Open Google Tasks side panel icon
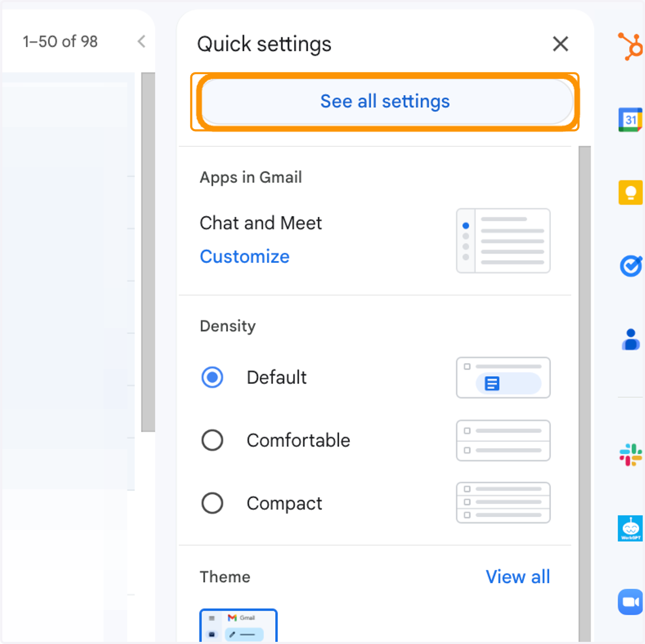Image resolution: width=645 pixels, height=644 pixels. click(630, 266)
